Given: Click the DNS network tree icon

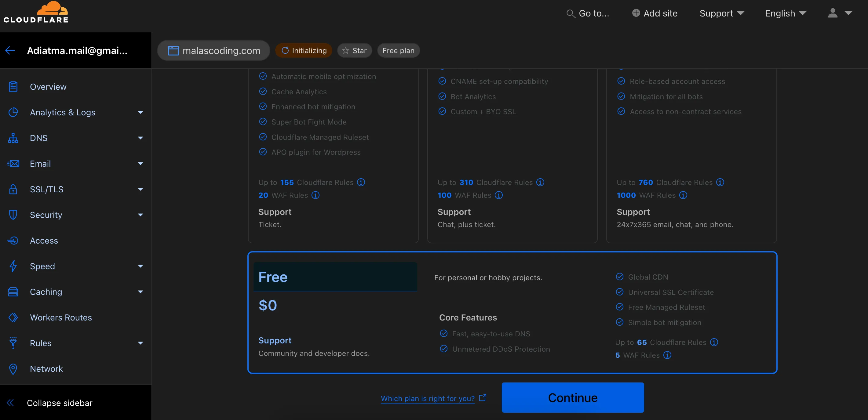Looking at the screenshot, I should pos(13,138).
